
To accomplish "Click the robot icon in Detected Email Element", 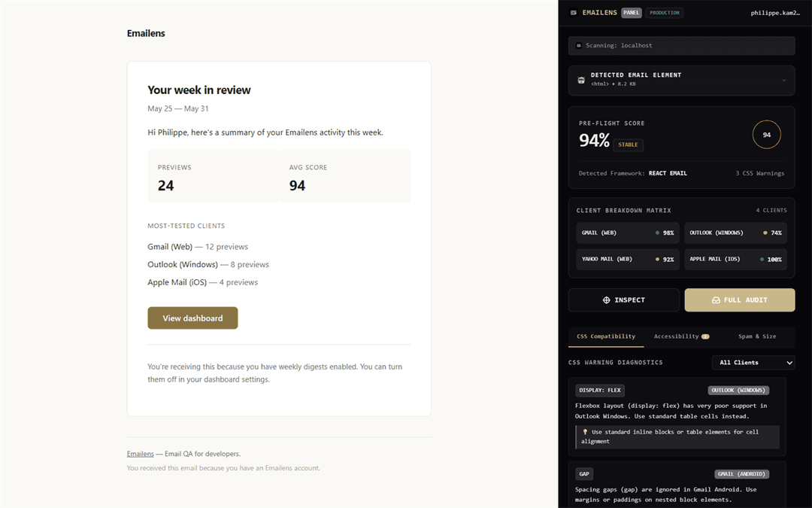I will (x=581, y=80).
